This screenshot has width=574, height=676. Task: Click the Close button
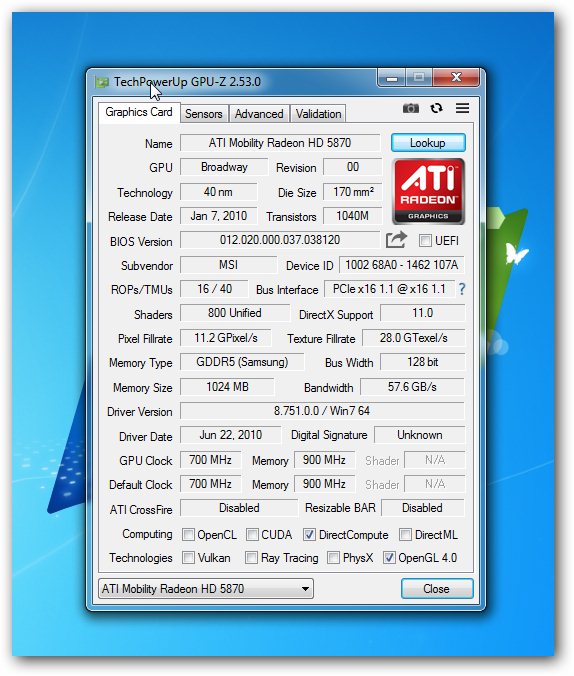436,588
